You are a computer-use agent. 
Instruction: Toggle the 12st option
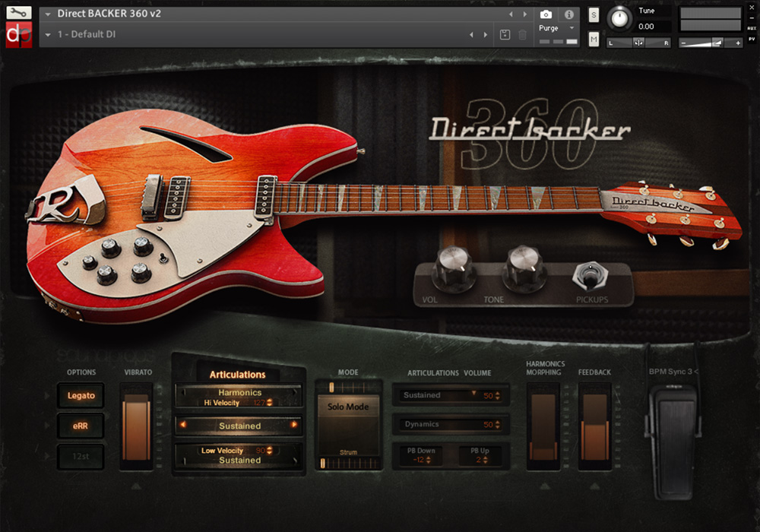(x=81, y=457)
